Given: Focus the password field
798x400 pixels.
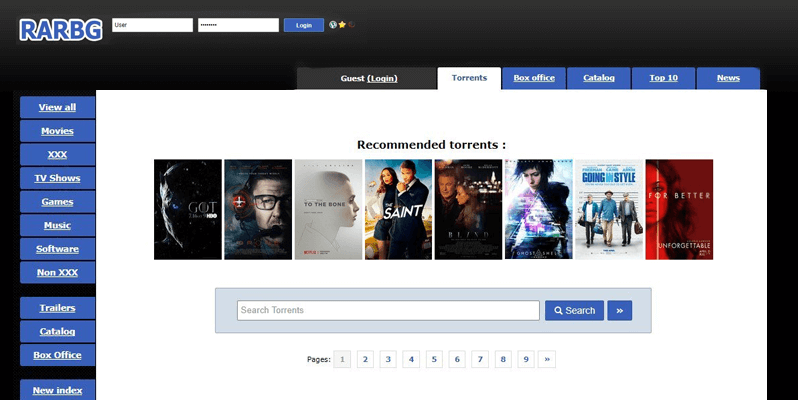Looking at the screenshot, I should coord(238,25).
